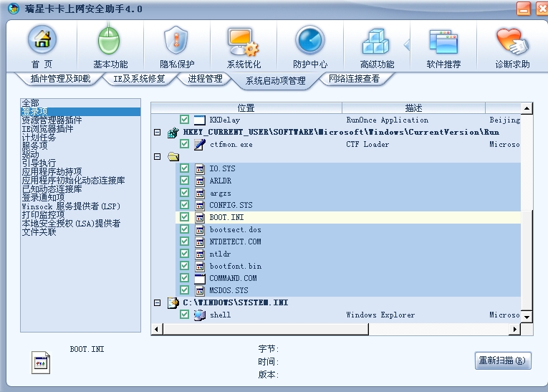Click the startup folder icon
The width and height of the screenshot is (548, 392).
173,157
